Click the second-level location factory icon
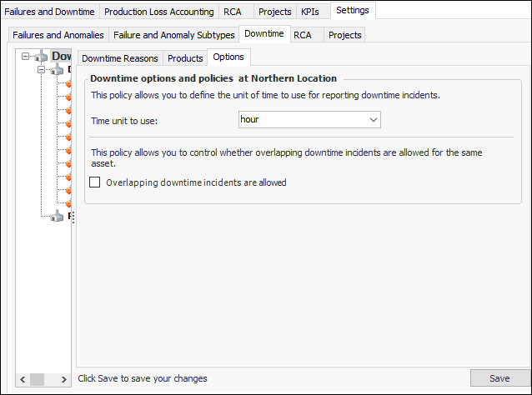This screenshot has width=532, height=395. click(x=56, y=72)
